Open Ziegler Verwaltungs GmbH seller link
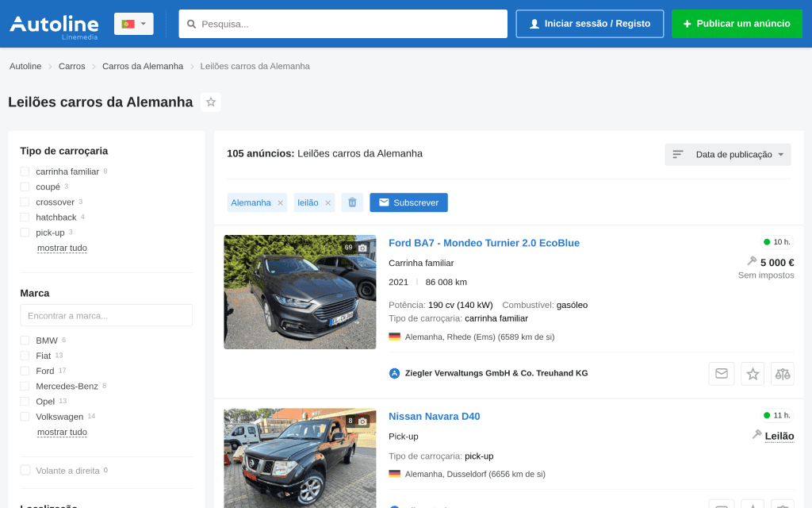 (496, 373)
